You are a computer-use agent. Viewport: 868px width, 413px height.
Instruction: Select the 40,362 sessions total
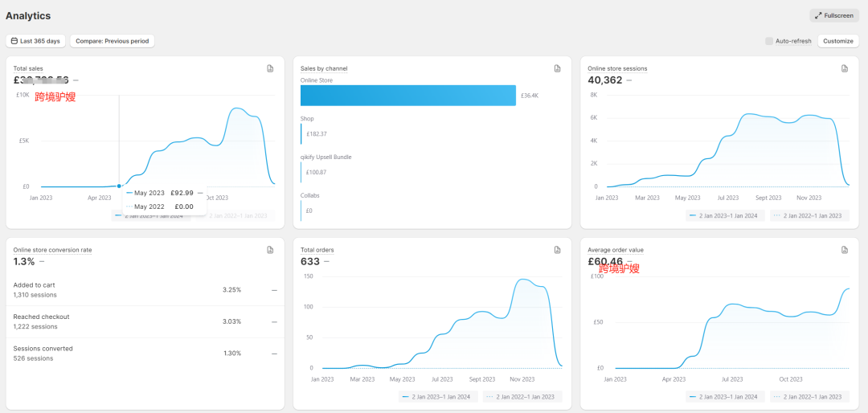(605, 80)
